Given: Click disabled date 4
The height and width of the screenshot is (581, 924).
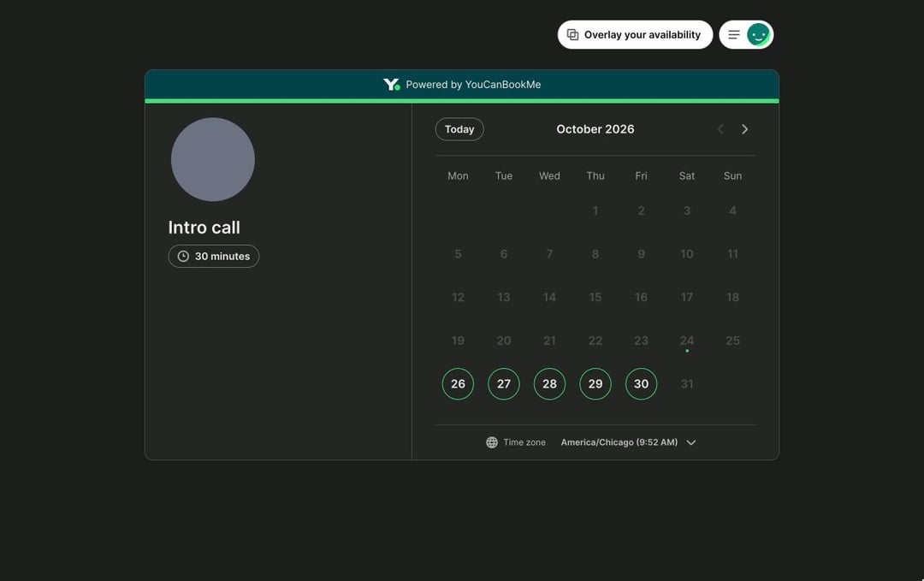Looking at the screenshot, I should pyautogui.click(x=732, y=211).
